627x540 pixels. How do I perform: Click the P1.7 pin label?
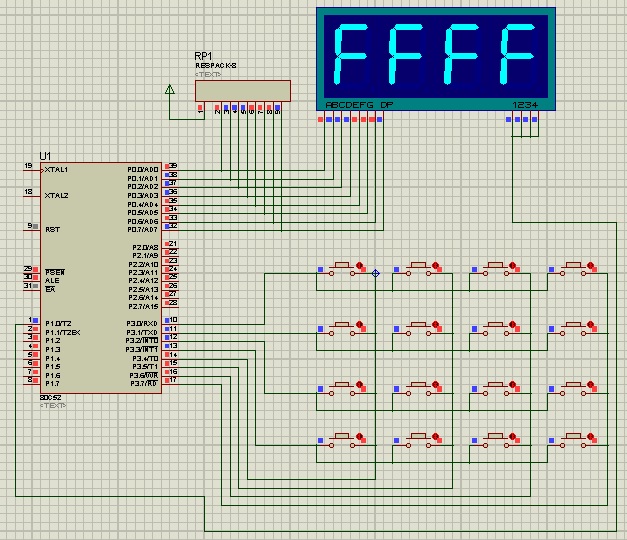(52, 384)
